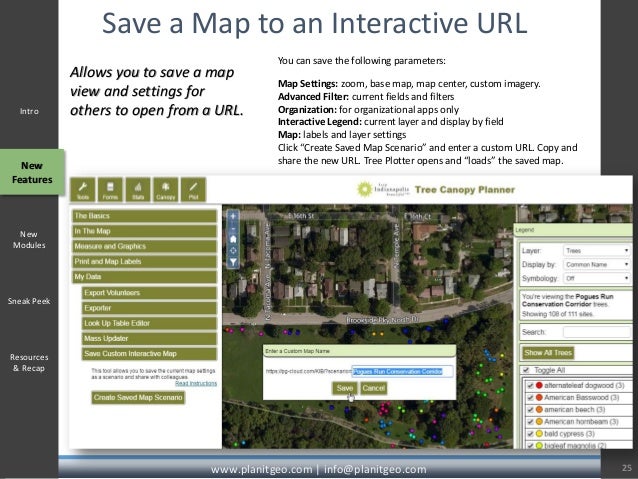
Task: Open Display by dropdown showing Common Name
Action: point(596,265)
